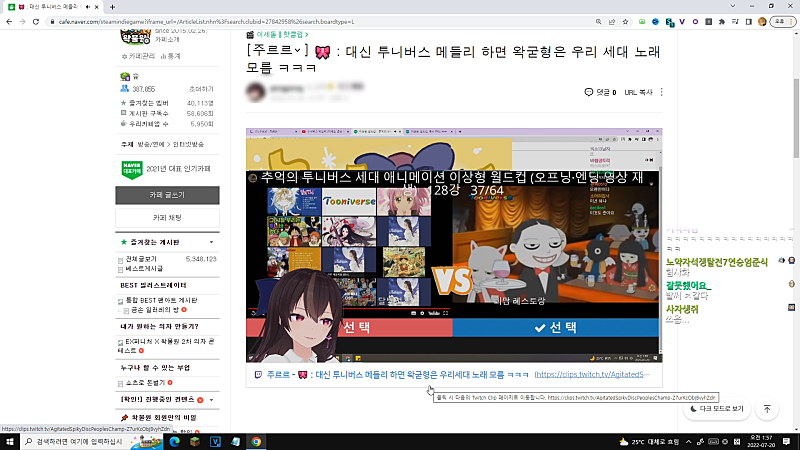Click the scroll-to-top arrow button
Screen dimensions: 800x450
pos(767,409)
